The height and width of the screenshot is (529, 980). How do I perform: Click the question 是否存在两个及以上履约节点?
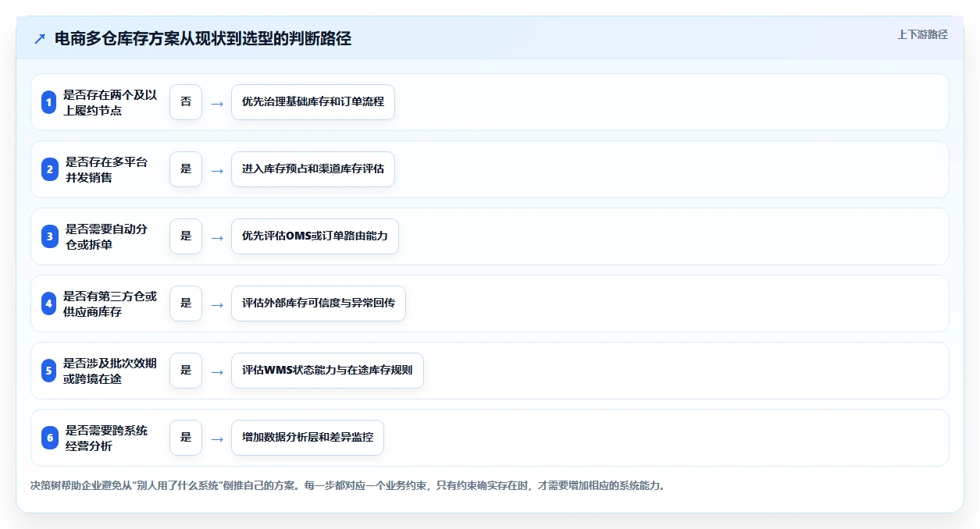110,102
